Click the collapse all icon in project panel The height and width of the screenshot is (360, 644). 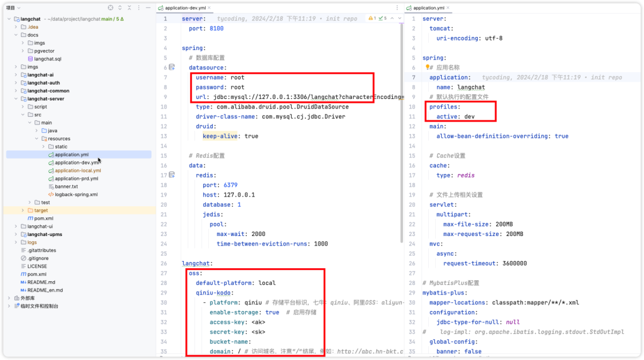129,8
